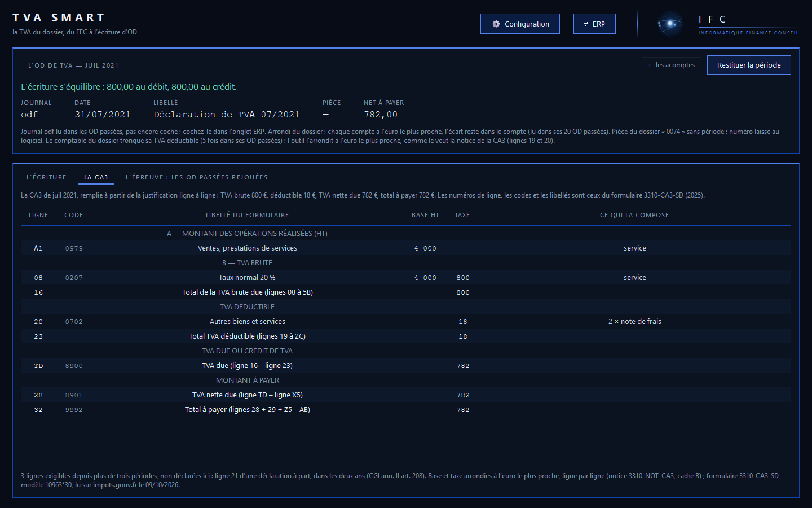Click Restituer la période

click(749, 65)
